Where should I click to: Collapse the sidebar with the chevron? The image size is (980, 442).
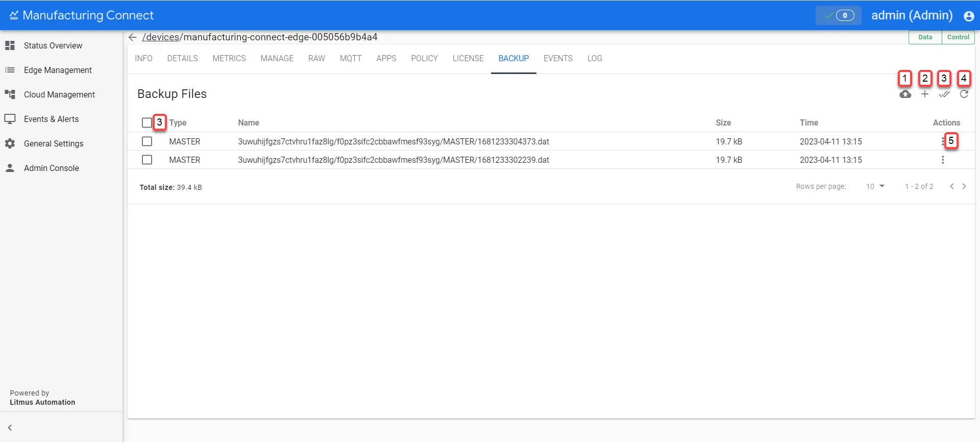coord(10,428)
